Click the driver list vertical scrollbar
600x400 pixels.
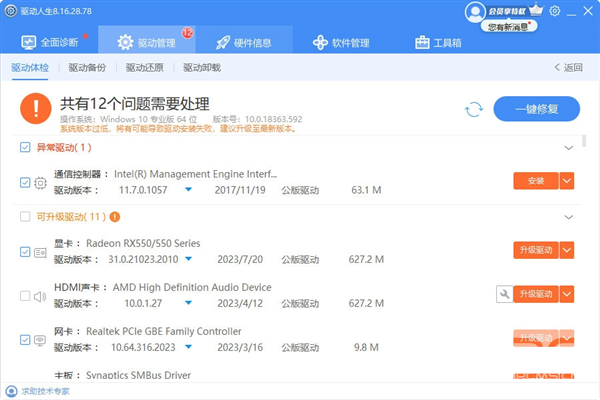(584, 140)
